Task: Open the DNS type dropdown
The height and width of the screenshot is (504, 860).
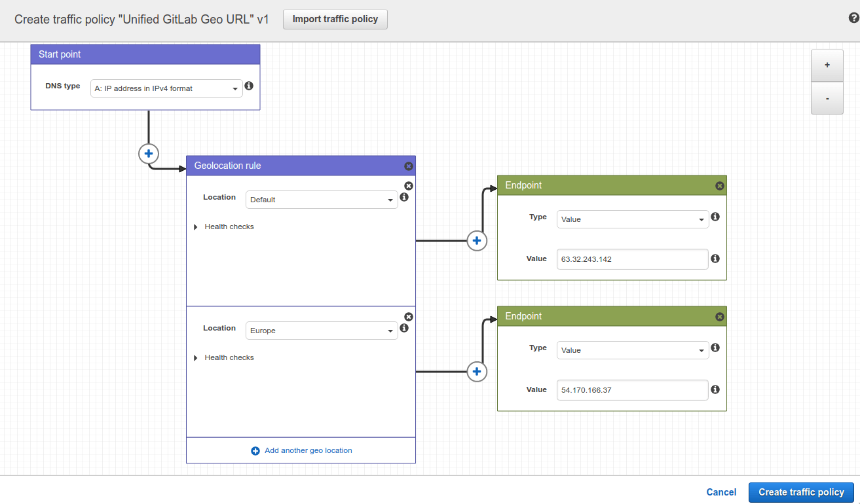Action: coord(166,88)
